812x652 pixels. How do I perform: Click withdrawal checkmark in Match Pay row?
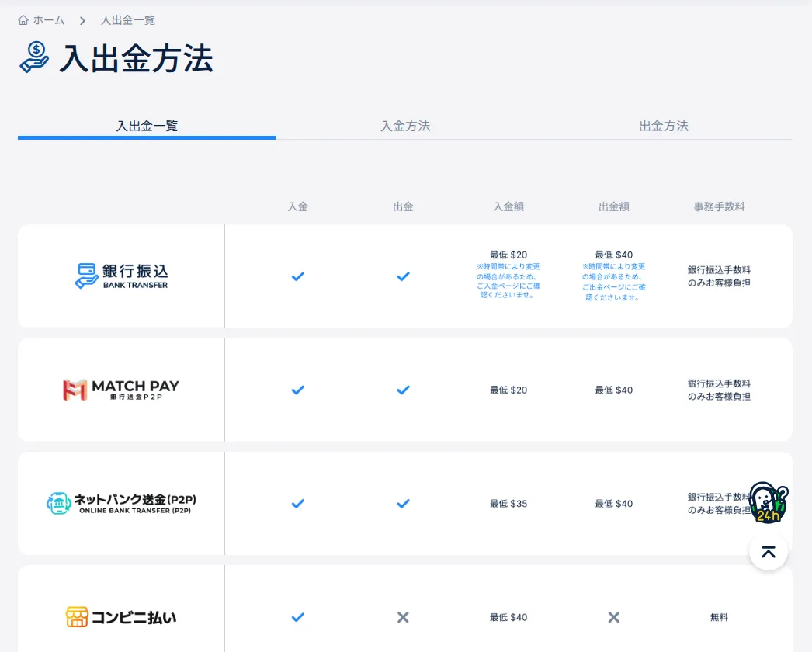coord(403,390)
